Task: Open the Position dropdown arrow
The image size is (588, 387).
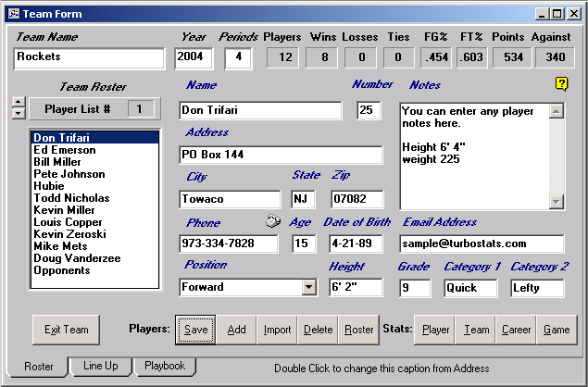Action: click(308, 287)
